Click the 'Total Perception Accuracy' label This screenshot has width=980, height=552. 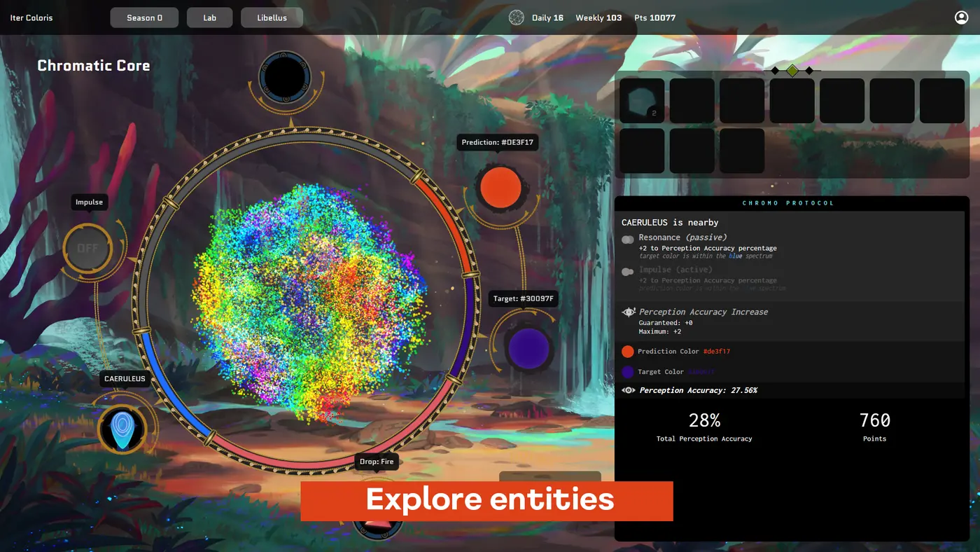704,439
